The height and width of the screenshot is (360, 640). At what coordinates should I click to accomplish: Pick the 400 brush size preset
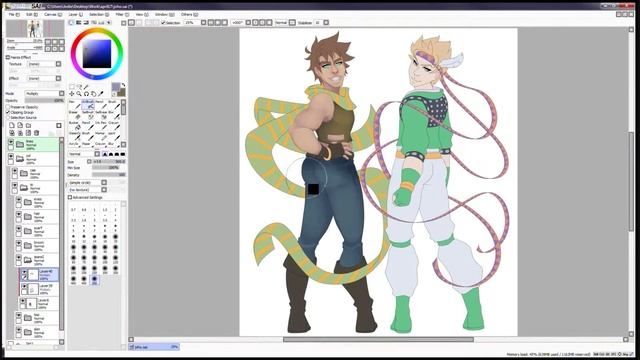(x=73, y=280)
